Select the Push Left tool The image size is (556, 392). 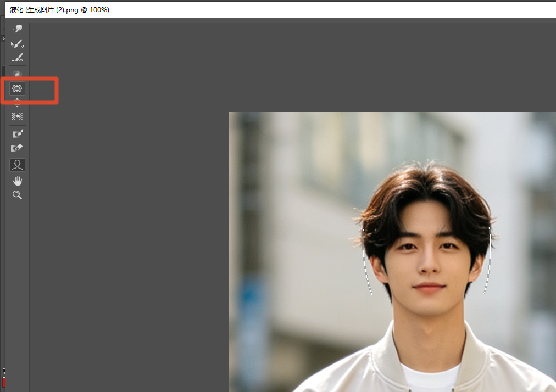tap(17, 116)
